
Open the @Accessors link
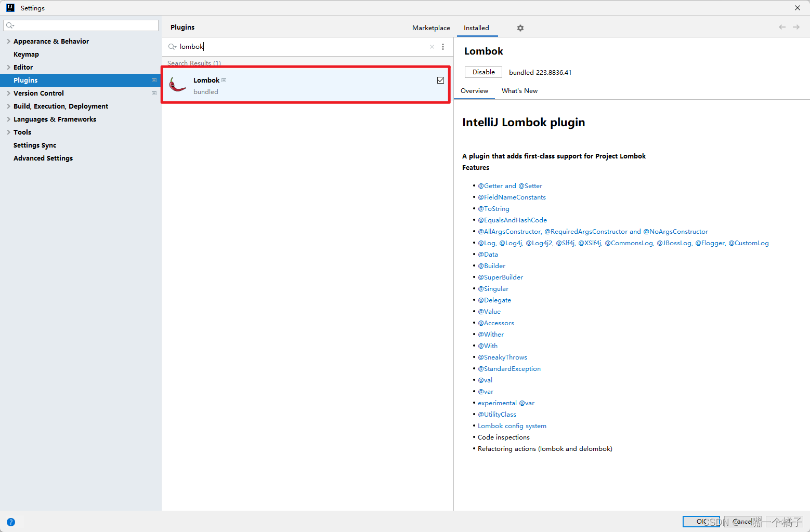point(496,323)
